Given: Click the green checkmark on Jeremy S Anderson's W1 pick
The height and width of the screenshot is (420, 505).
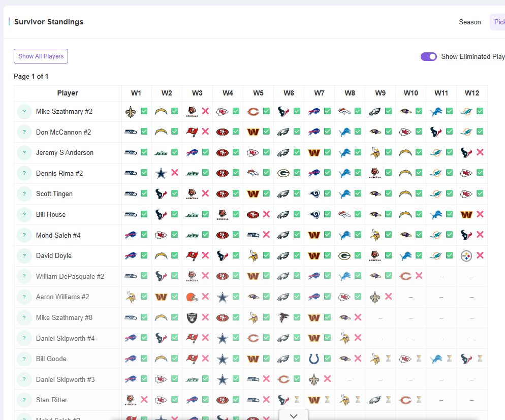Looking at the screenshot, I should click(x=145, y=152).
